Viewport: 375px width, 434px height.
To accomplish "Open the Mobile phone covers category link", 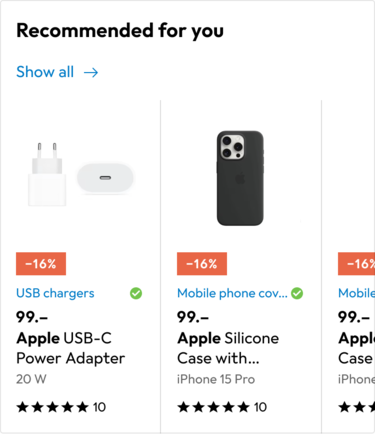I will tap(232, 293).
